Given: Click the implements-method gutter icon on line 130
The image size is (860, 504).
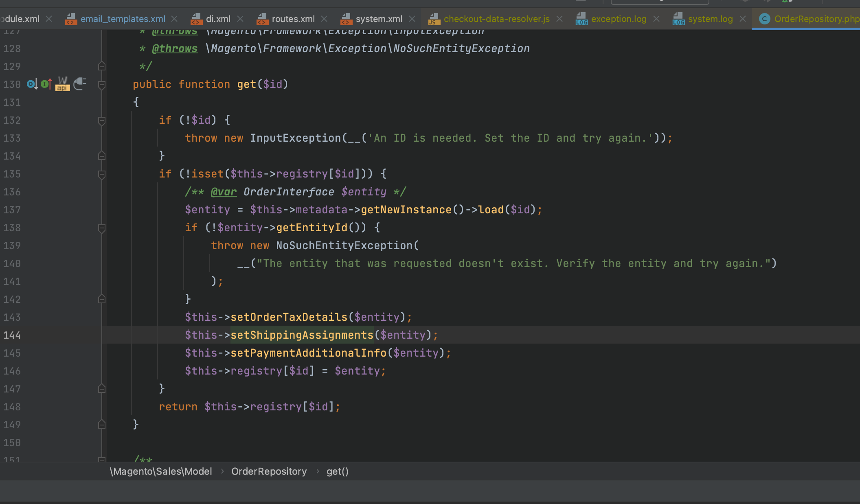Looking at the screenshot, I should pos(46,84).
